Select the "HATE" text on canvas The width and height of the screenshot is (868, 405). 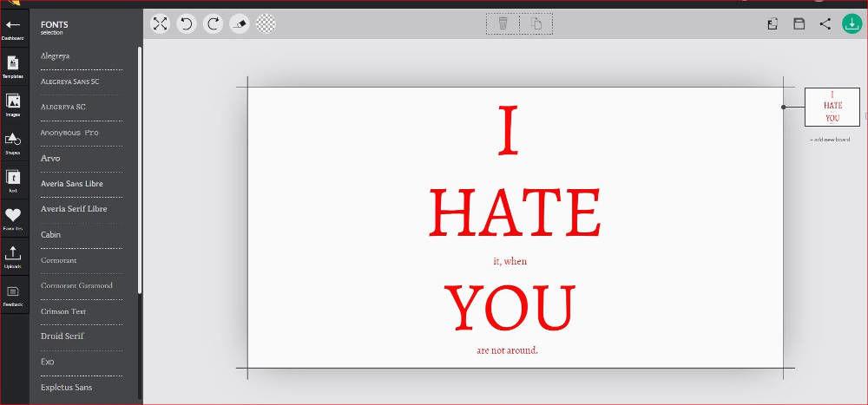[515, 212]
